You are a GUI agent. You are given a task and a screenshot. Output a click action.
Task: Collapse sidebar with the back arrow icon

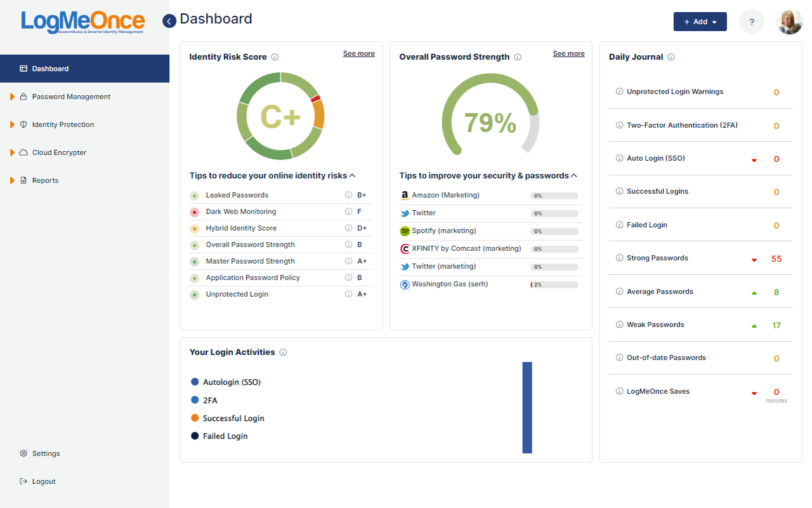(169, 21)
